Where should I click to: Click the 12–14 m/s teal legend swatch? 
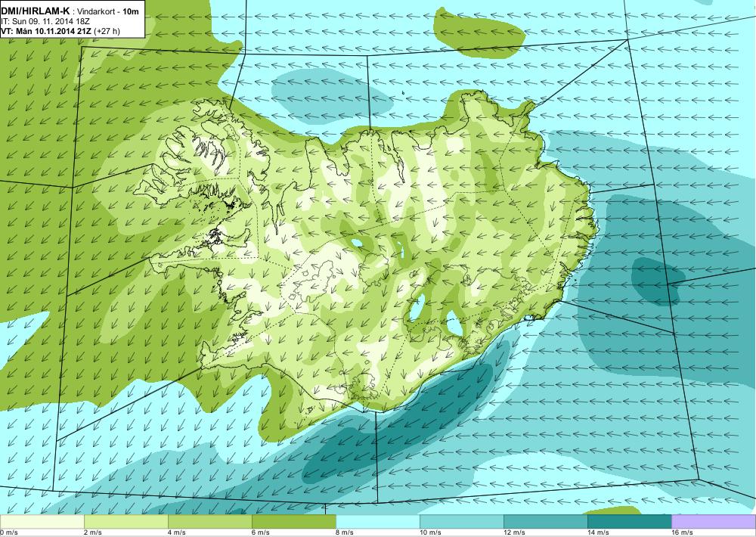[x=545, y=522]
